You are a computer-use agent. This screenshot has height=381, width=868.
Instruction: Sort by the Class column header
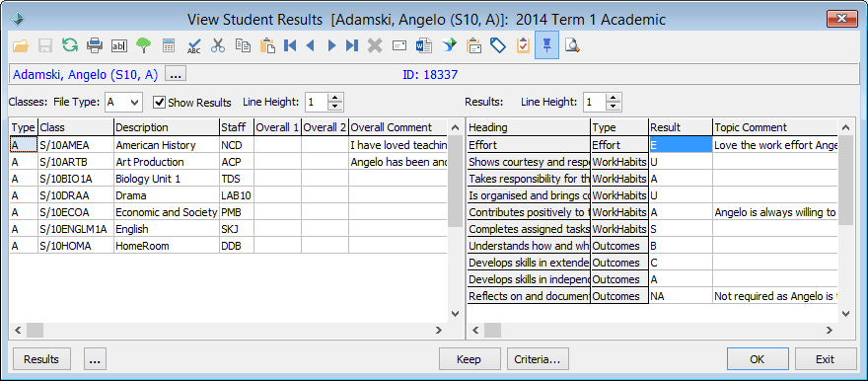tap(76, 127)
